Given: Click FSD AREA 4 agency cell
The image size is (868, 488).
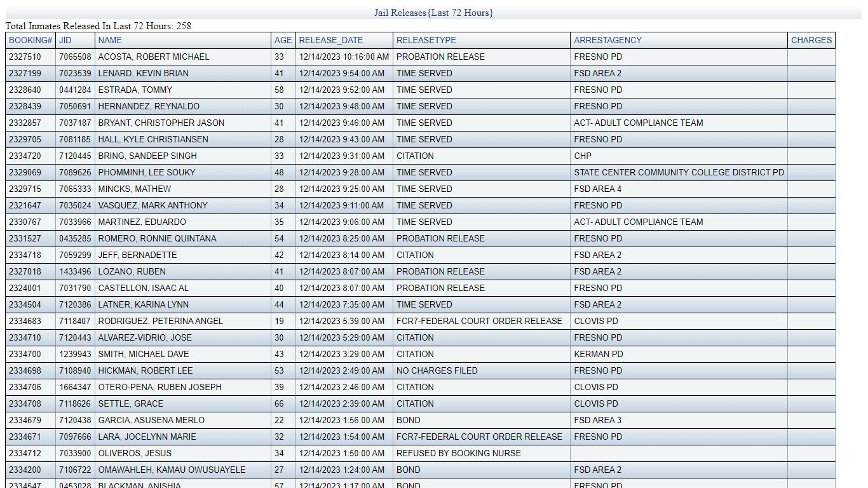Looking at the screenshot, I should point(598,189).
